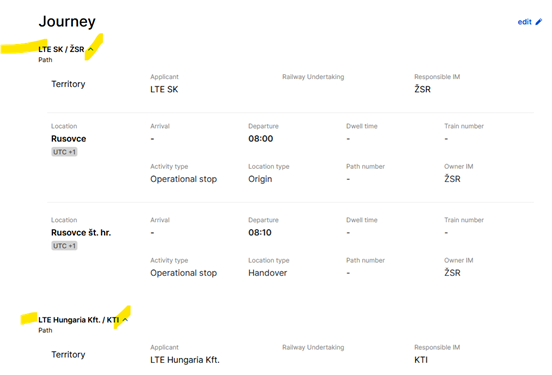Viewport: 552px width, 375px height.
Task: Click the 08:00 departure time
Action: coord(261,139)
